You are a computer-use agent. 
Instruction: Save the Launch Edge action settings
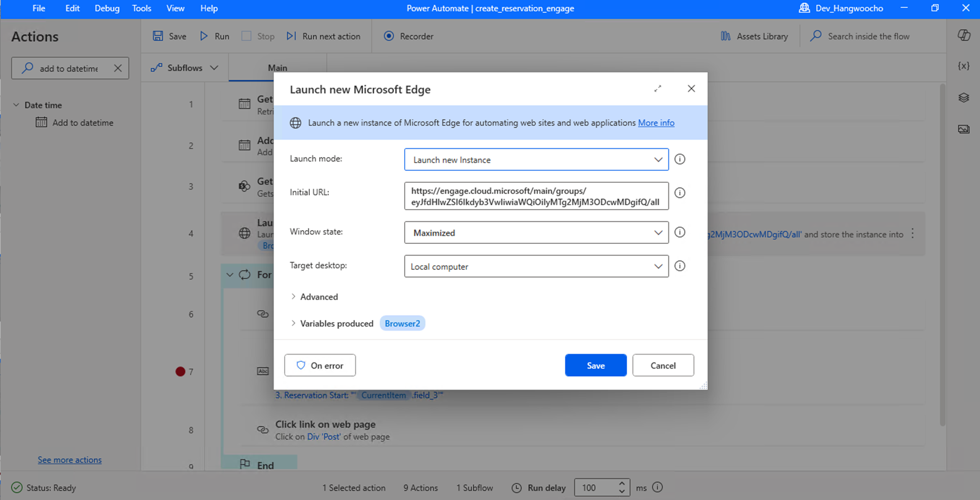(x=596, y=365)
